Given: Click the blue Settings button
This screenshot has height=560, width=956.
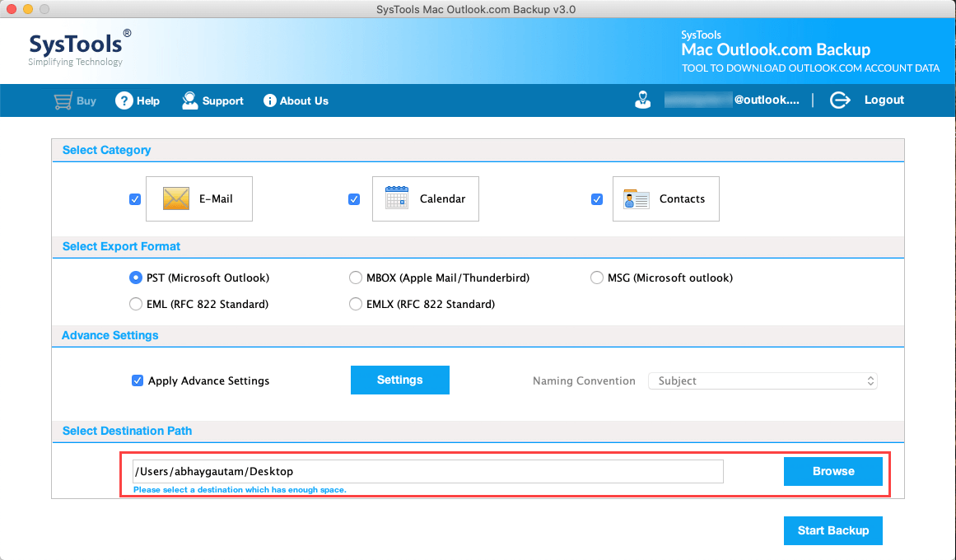Looking at the screenshot, I should pyautogui.click(x=400, y=380).
